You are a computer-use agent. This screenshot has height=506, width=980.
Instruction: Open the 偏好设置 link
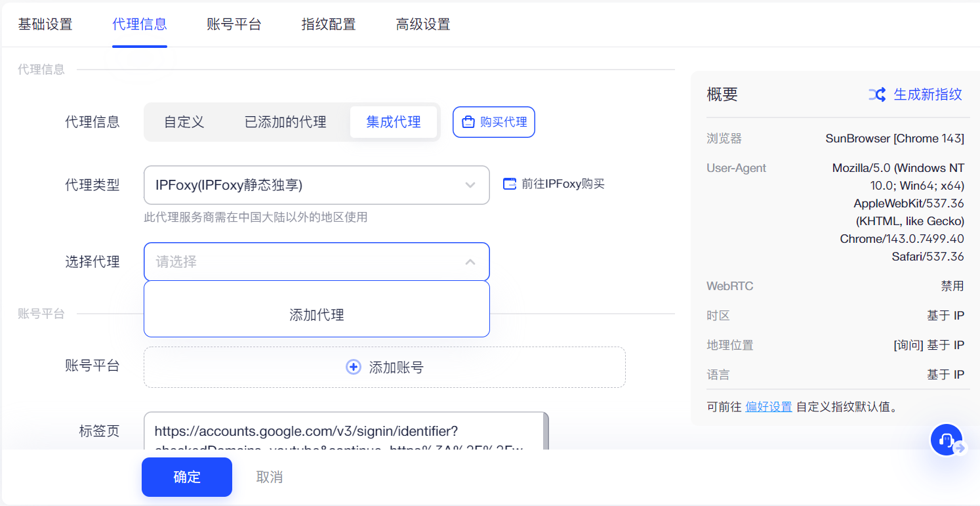click(x=768, y=407)
